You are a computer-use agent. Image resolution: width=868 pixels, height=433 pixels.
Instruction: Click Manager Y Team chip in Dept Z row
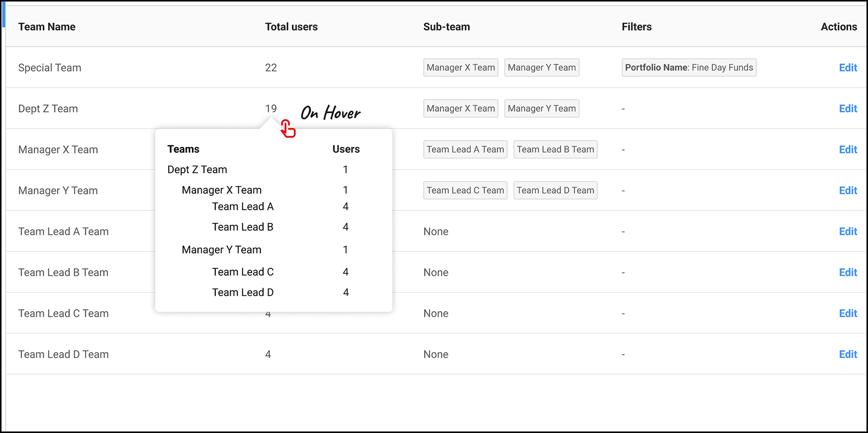click(542, 109)
